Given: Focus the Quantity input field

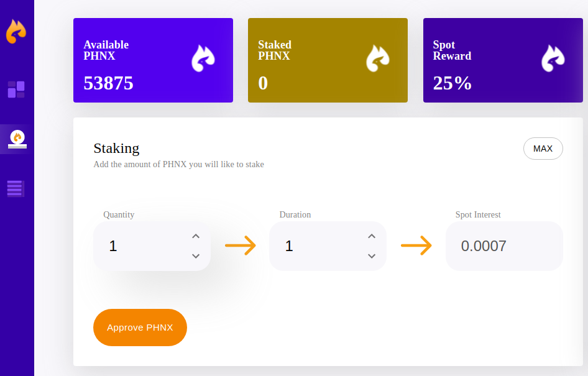Looking at the screenshot, I should pyautogui.click(x=143, y=246).
